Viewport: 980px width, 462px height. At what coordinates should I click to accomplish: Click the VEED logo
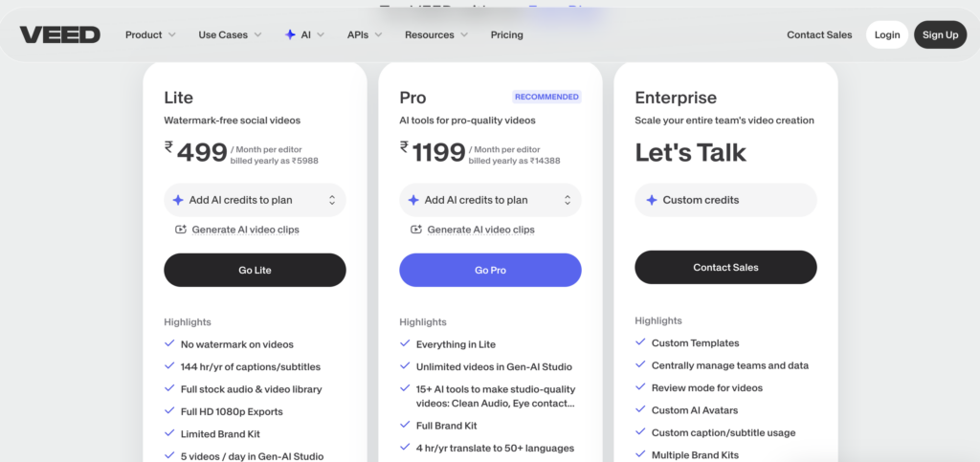[59, 35]
